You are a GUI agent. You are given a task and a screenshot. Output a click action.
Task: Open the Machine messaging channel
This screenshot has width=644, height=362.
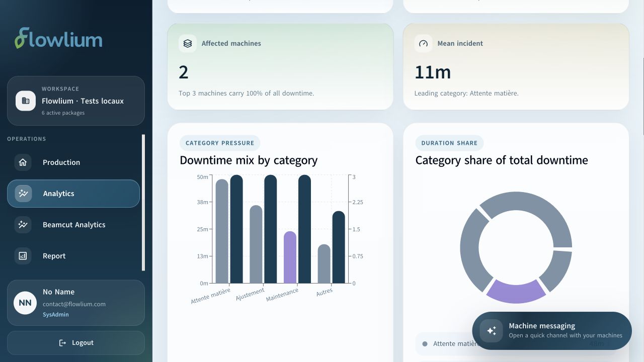pyautogui.click(x=552, y=330)
